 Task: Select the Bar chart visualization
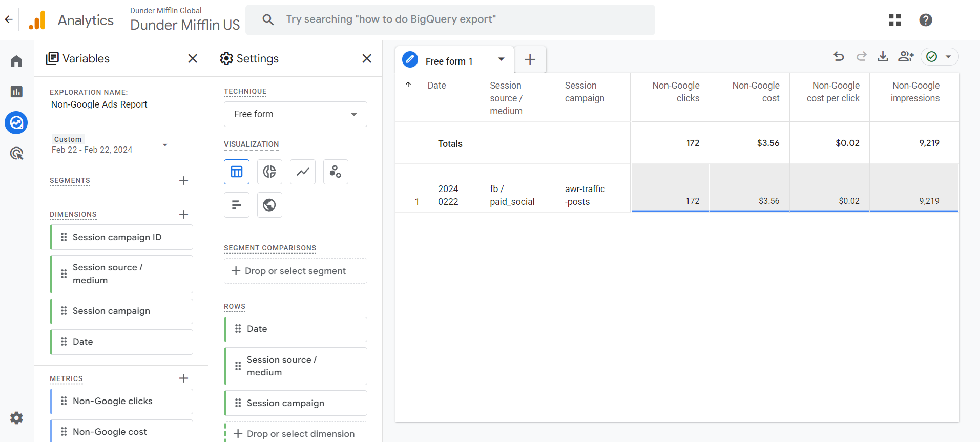pos(237,205)
